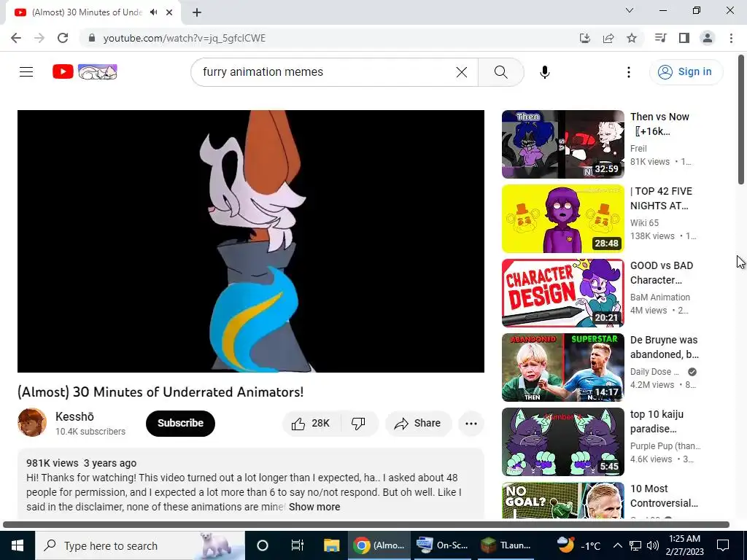View site info via the lock icon
747x560 pixels.
coord(92,38)
